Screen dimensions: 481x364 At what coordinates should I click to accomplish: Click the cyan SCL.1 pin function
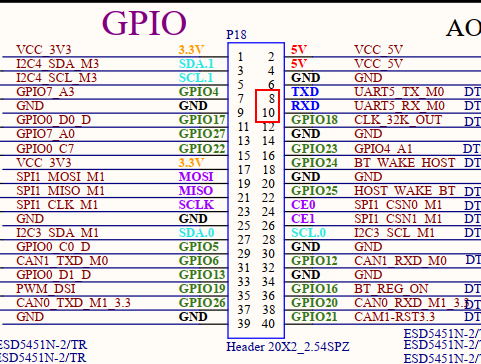(x=196, y=78)
